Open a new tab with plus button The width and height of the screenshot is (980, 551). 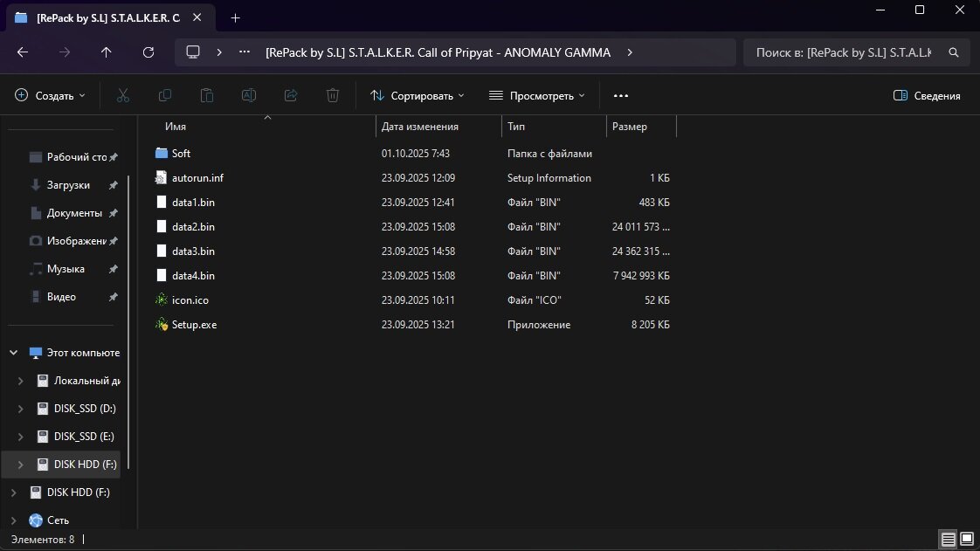235,17
